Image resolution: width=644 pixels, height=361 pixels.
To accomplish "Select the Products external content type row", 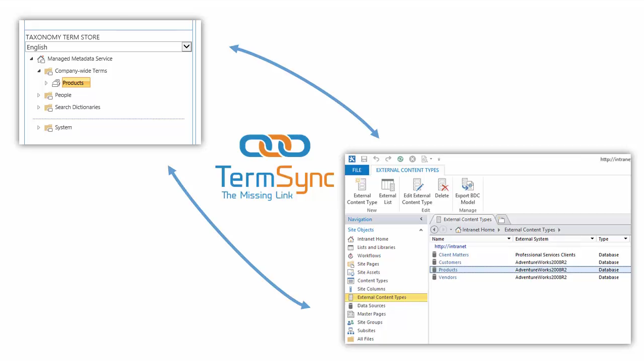I will (x=530, y=270).
